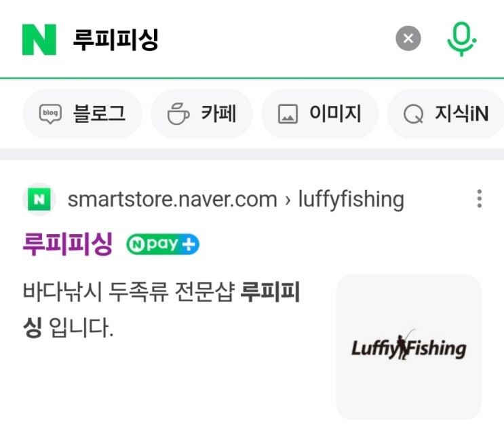Open the 이미지 tab
504x433 pixels.
click(319, 113)
